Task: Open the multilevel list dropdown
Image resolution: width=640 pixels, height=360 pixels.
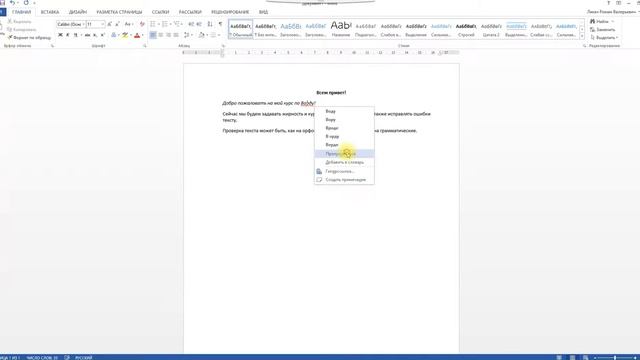Action: pos(182,24)
